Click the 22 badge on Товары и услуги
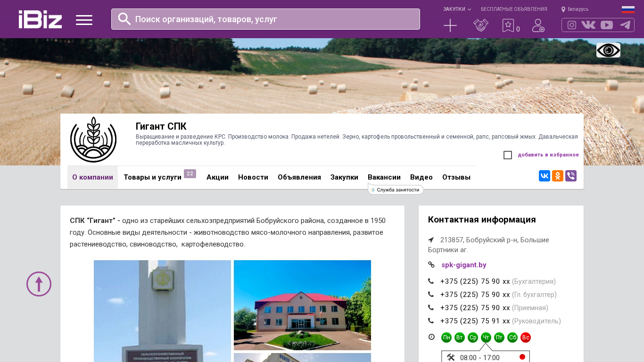This screenshot has height=362, width=644. (190, 174)
